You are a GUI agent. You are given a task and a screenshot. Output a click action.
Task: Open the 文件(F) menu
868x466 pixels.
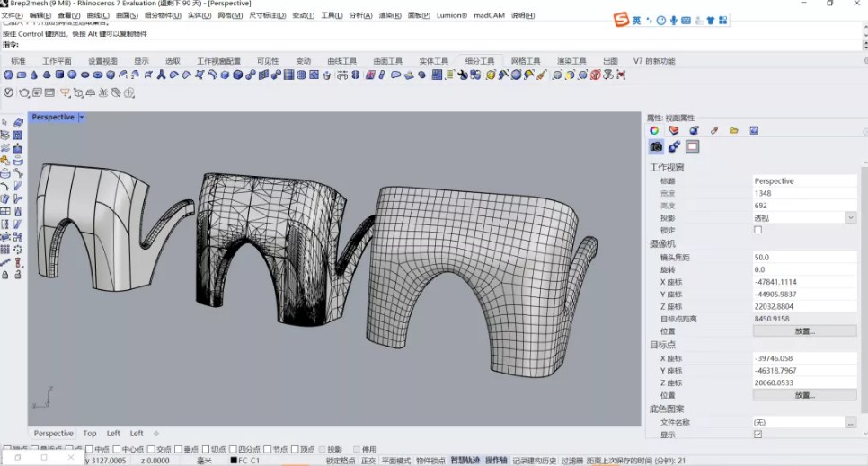pos(13,15)
